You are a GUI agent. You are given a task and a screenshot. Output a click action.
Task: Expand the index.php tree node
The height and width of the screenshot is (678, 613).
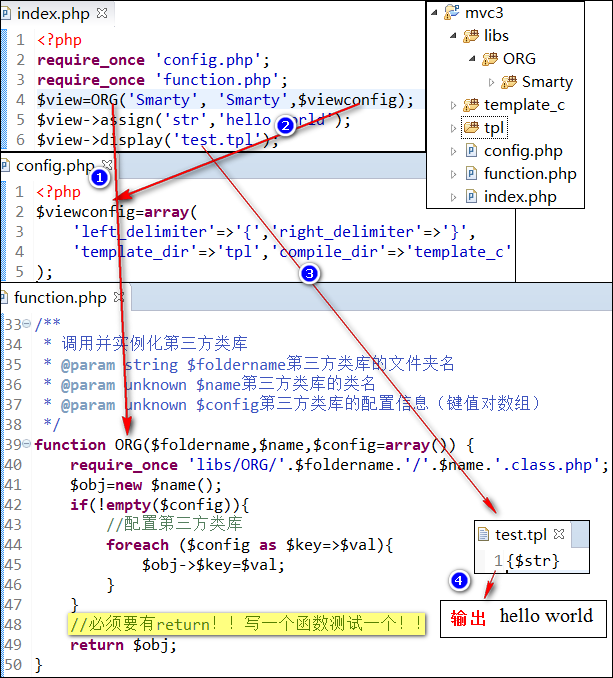click(x=453, y=197)
